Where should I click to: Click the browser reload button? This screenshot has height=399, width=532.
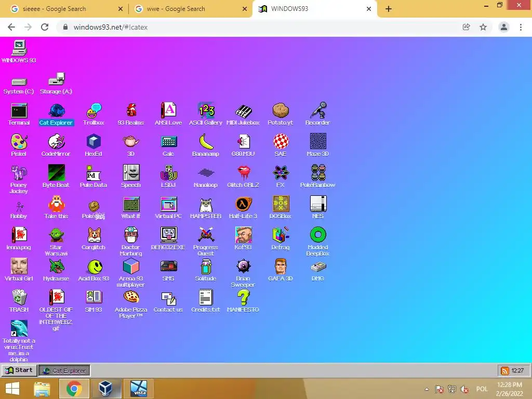[x=45, y=27]
